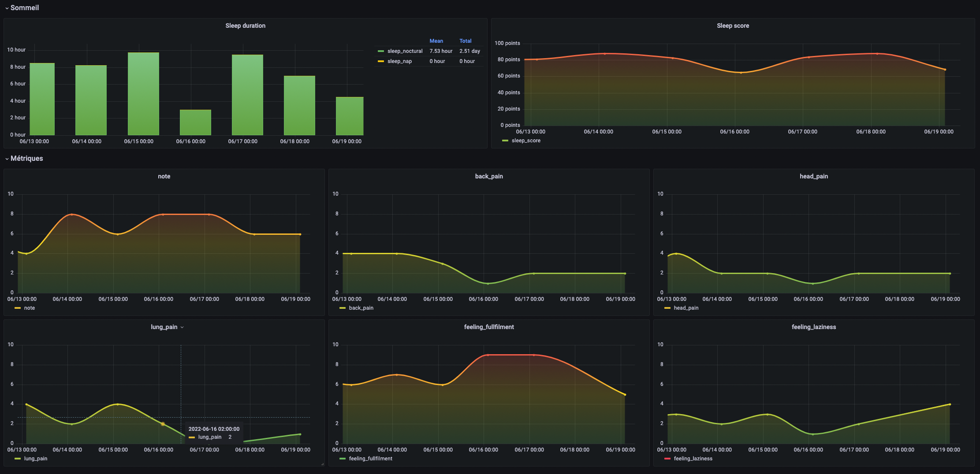Sort legend by the Total column header

pyautogui.click(x=466, y=41)
